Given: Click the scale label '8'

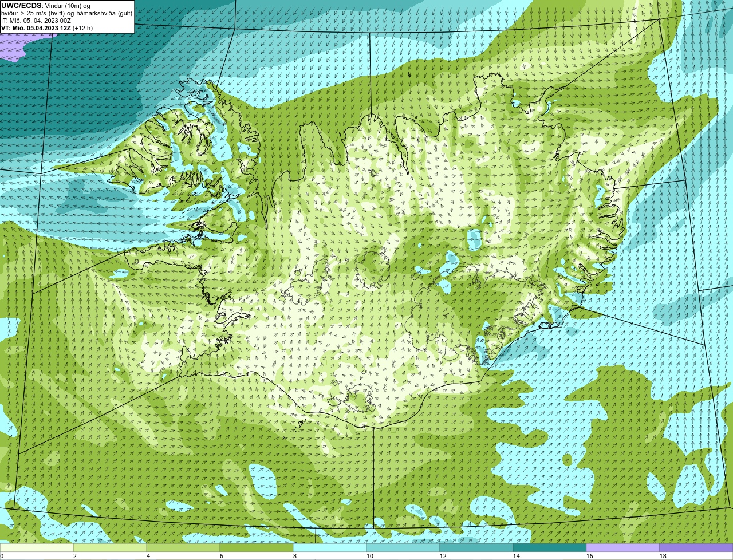Looking at the screenshot, I should (294, 556).
